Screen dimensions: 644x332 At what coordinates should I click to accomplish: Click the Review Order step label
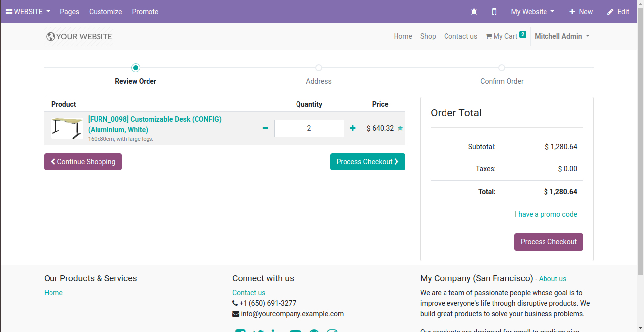coord(136,81)
